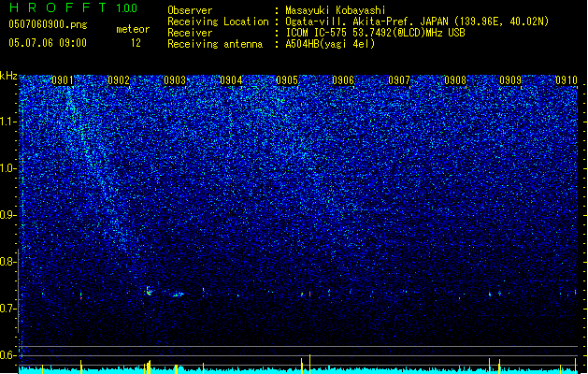Click the 0907 time marker
This screenshot has width=588, height=374.
point(399,80)
